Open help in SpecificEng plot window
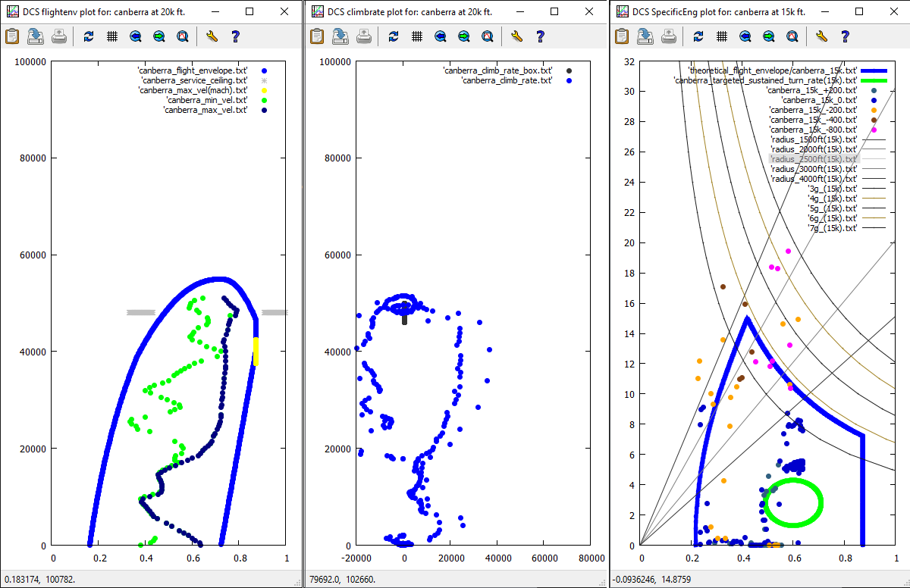910x588 pixels. click(x=844, y=36)
